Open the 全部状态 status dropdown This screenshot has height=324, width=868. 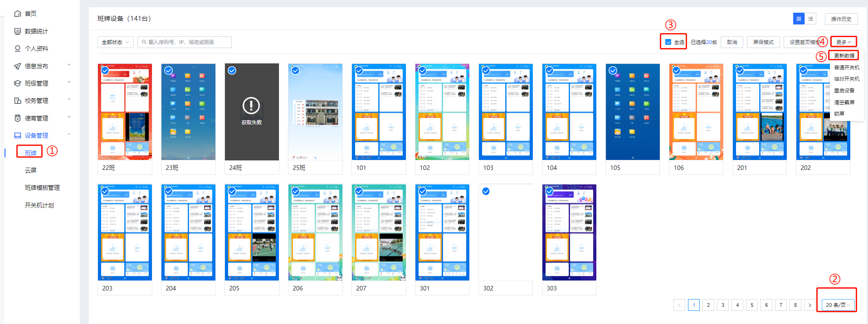116,42
